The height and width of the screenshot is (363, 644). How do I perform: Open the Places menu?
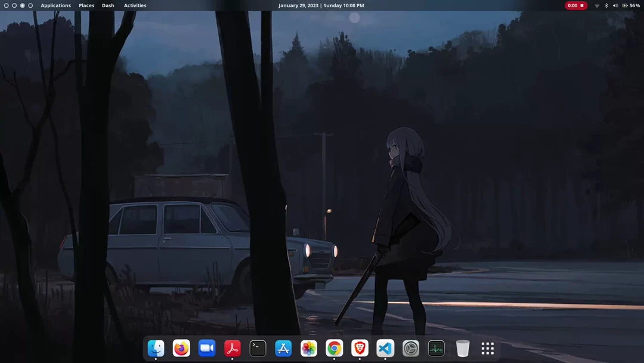(x=86, y=5)
